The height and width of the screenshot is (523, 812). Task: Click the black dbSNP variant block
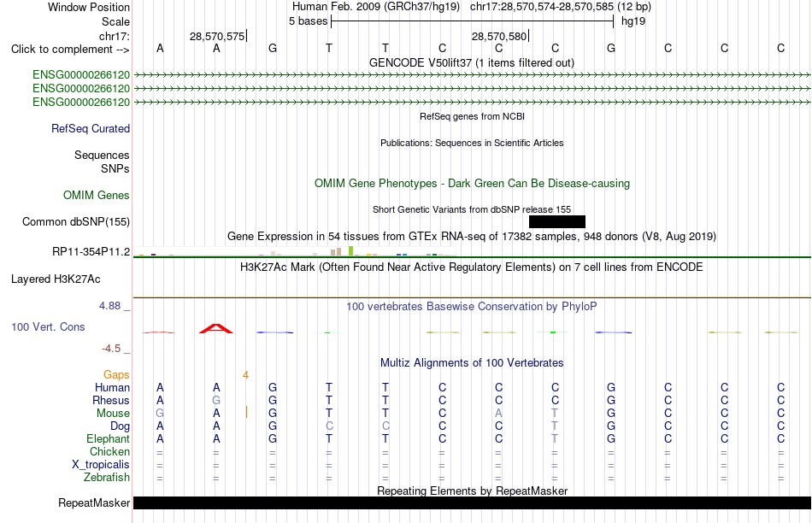pos(557,221)
